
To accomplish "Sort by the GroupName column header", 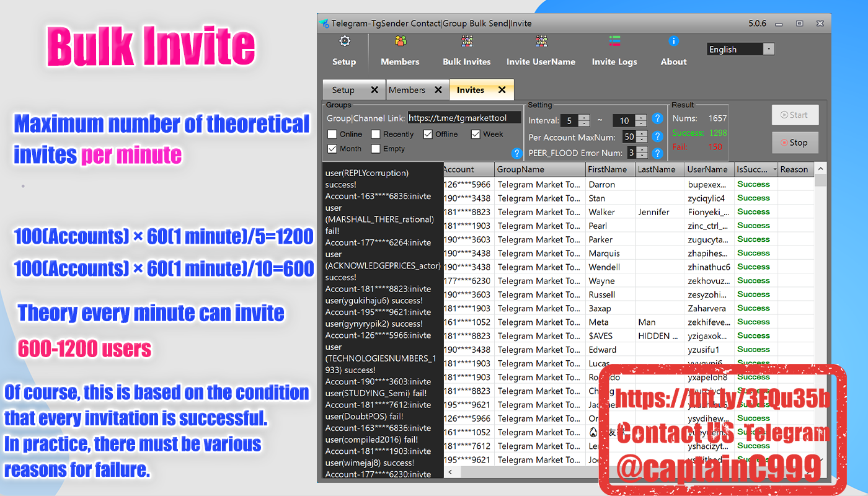I will click(540, 169).
